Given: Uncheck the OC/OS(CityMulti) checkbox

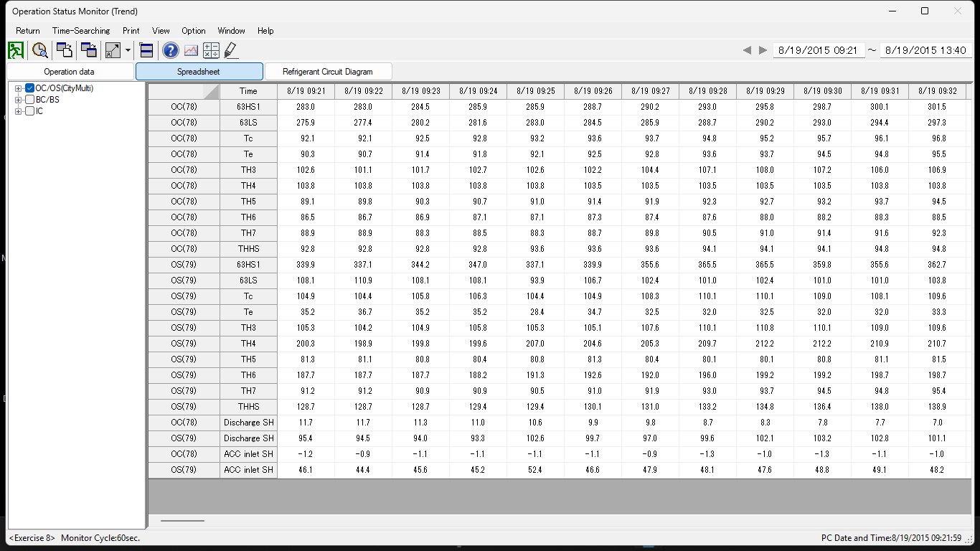Looking at the screenshot, I should (x=29, y=88).
